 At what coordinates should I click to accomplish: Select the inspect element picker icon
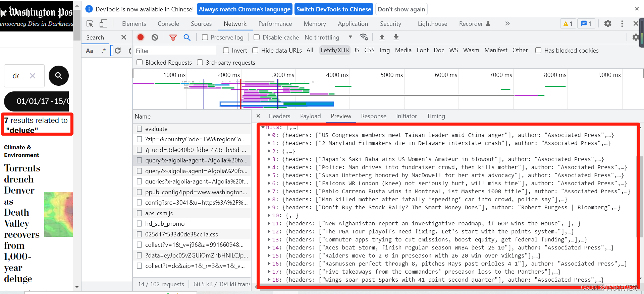coord(90,23)
